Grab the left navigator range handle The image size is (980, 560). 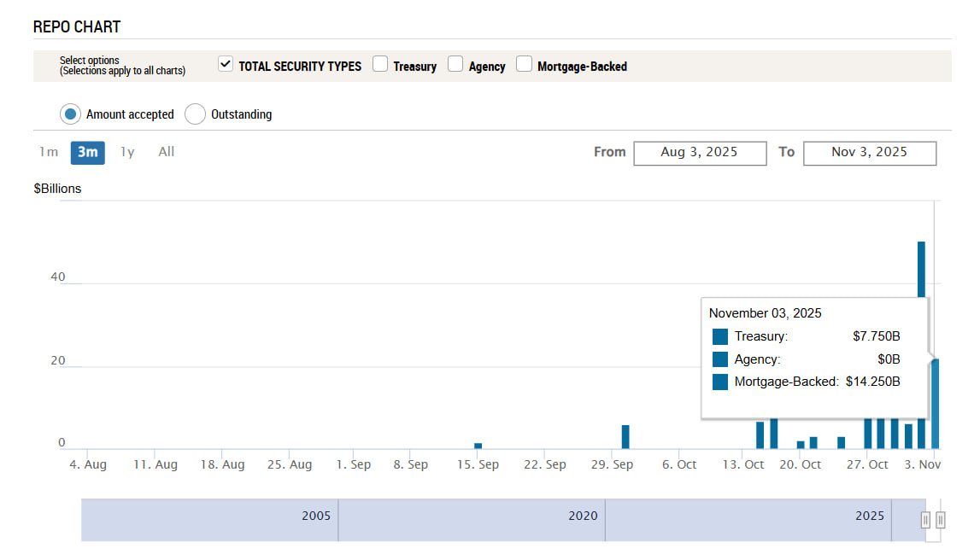pyautogui.click(x=925, y=519)
